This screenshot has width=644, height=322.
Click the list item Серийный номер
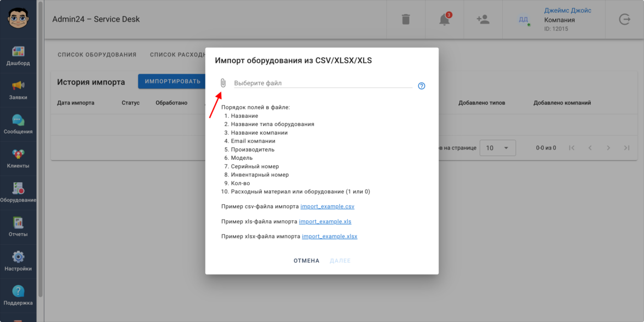(x=255, y=166)
